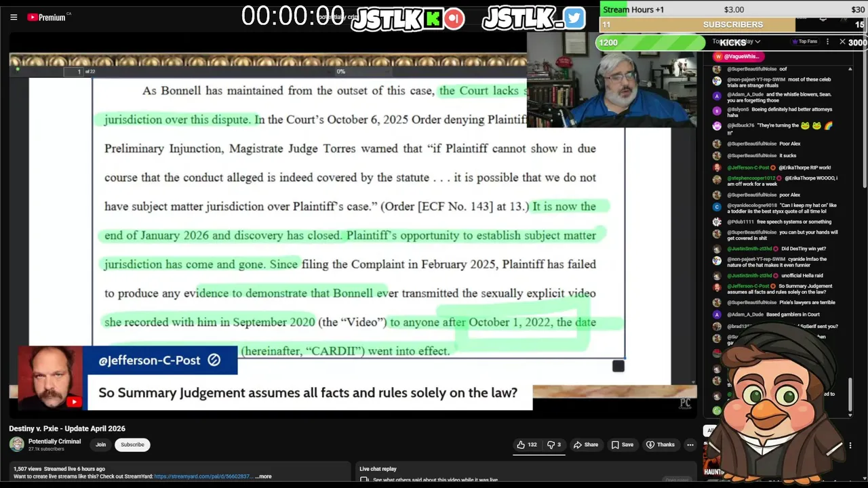The image size is (868, 488).
Task: Click verified-style badge beside @Jefferson-C-Post
Action: (x=214, y=360)
